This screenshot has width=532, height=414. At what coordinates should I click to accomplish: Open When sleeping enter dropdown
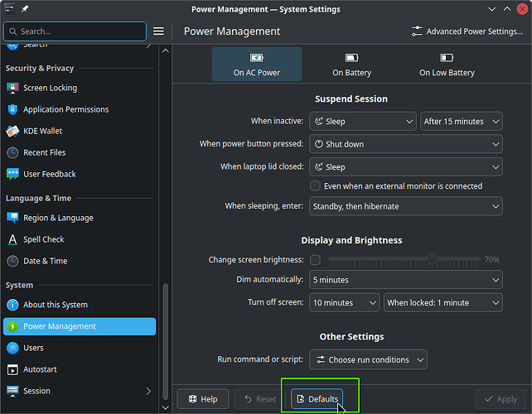(x=406, y=206)
